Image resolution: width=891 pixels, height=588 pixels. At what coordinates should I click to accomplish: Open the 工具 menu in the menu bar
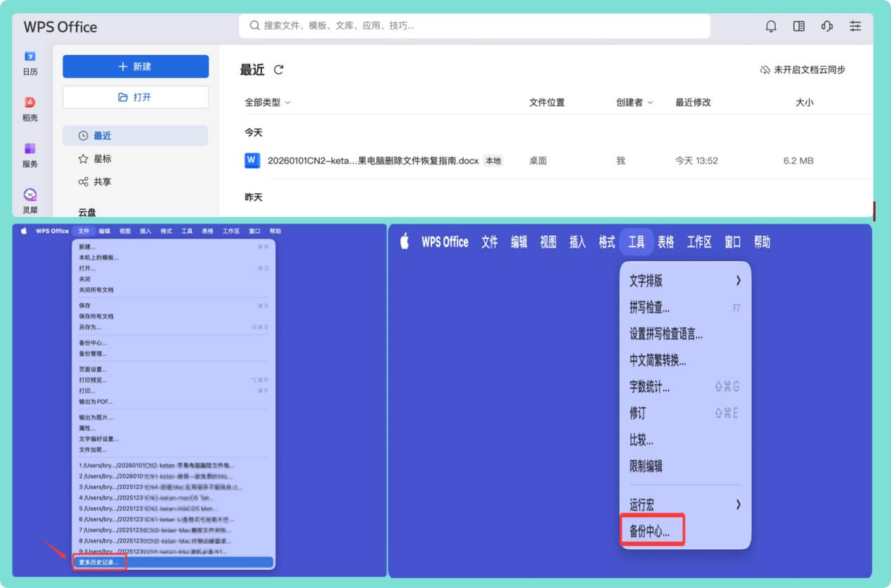click(637, 242)
